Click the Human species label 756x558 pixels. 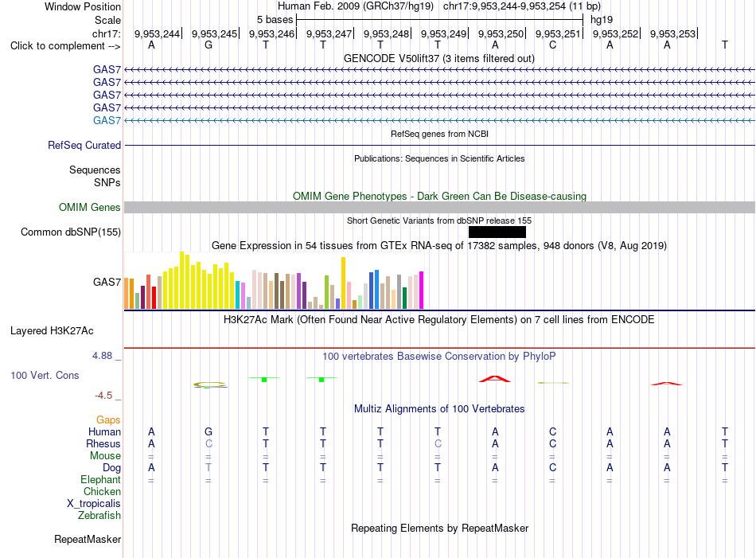pyautogui.click(x=104, y=431)
